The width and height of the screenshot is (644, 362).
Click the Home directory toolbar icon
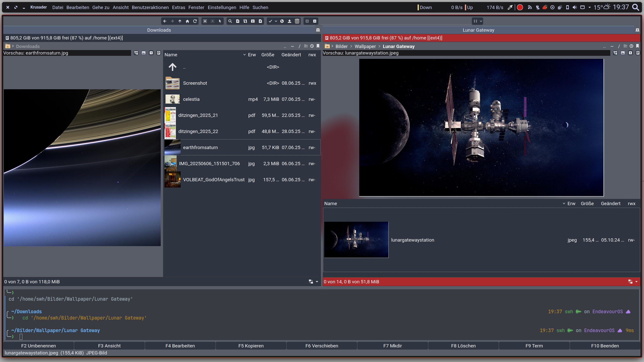(x=187, y=21)
